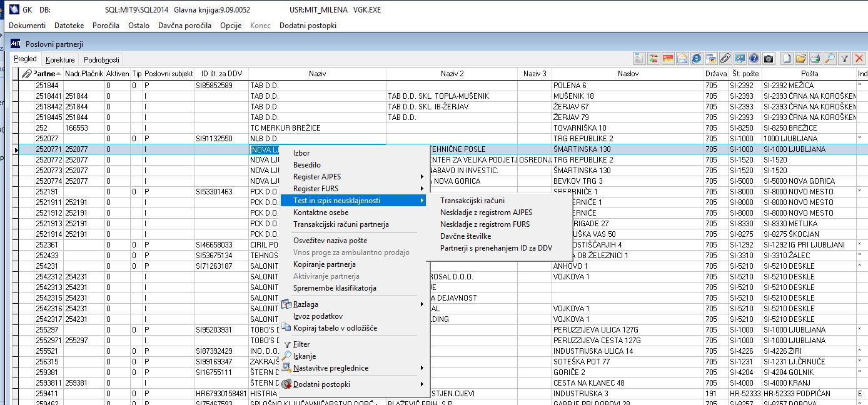This screenshot has height=405, width=868.
Task: Click the camera screenshot toolbar icon
Action: tap(769, 59)
